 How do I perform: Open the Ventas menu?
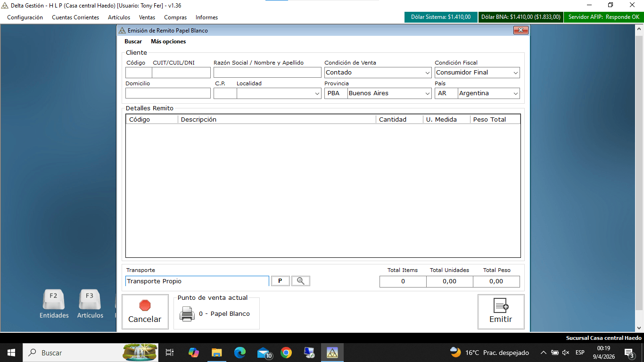point(147,17)
